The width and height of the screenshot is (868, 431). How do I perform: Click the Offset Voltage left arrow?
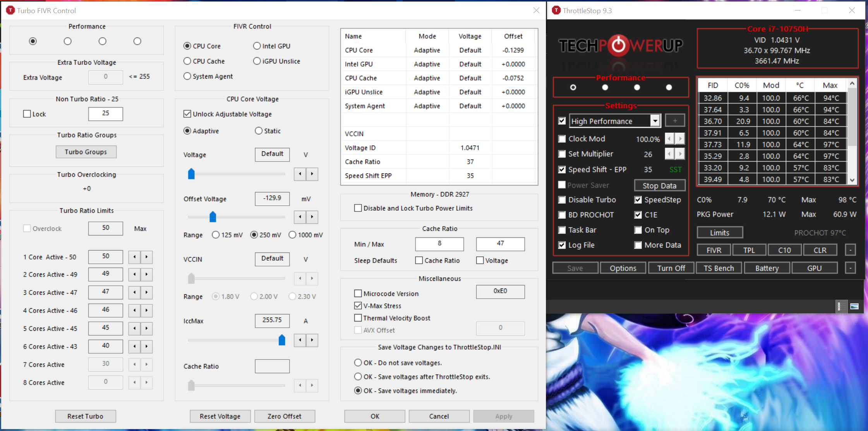click(x=300, y=217)
